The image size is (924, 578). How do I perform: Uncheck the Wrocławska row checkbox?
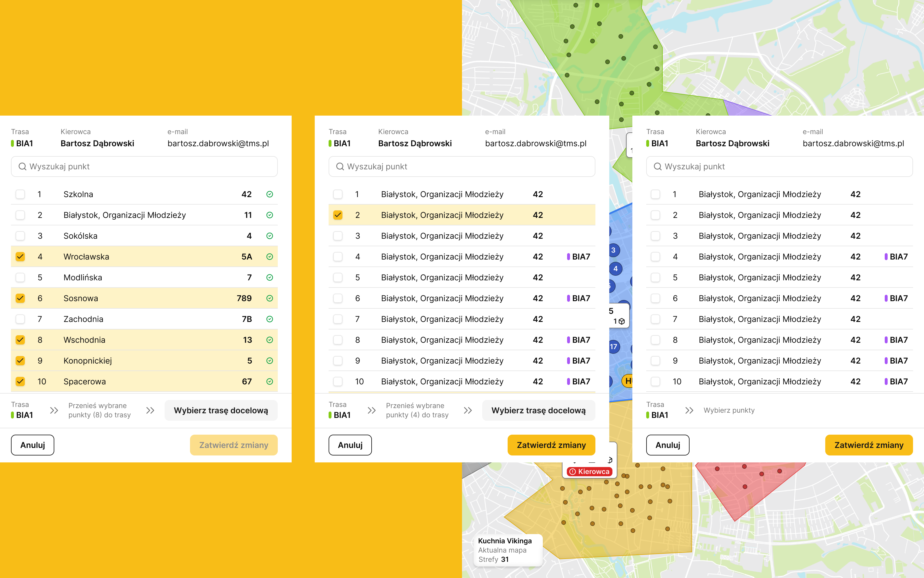pyautogui.click(x=20, y=257)
